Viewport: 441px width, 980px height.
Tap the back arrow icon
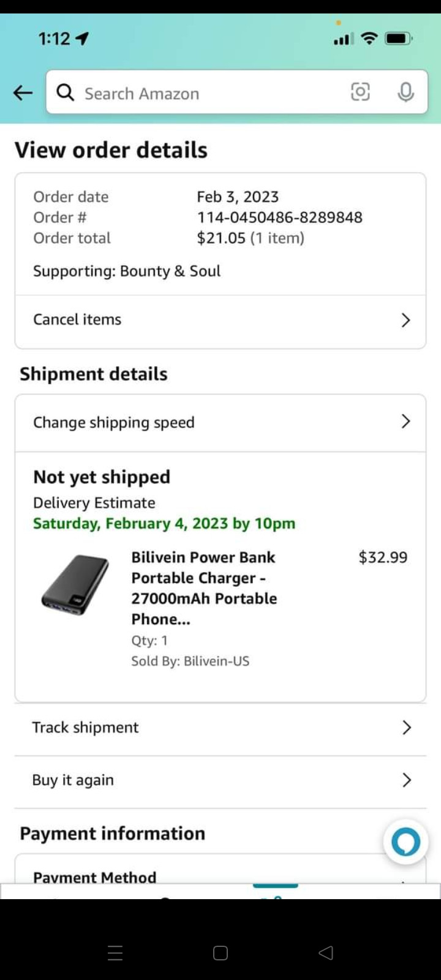[x=23, y=93]
